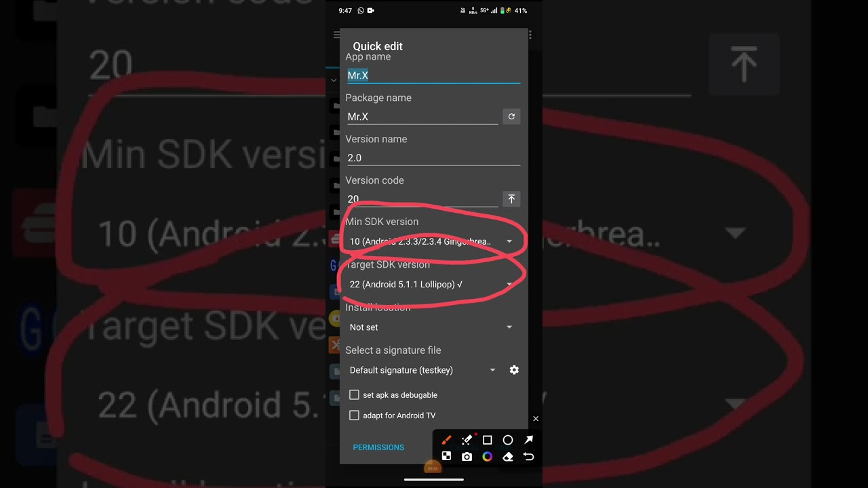
Task: Tap the WhatsApp notification icon in status bar
Action: (361, 11)
